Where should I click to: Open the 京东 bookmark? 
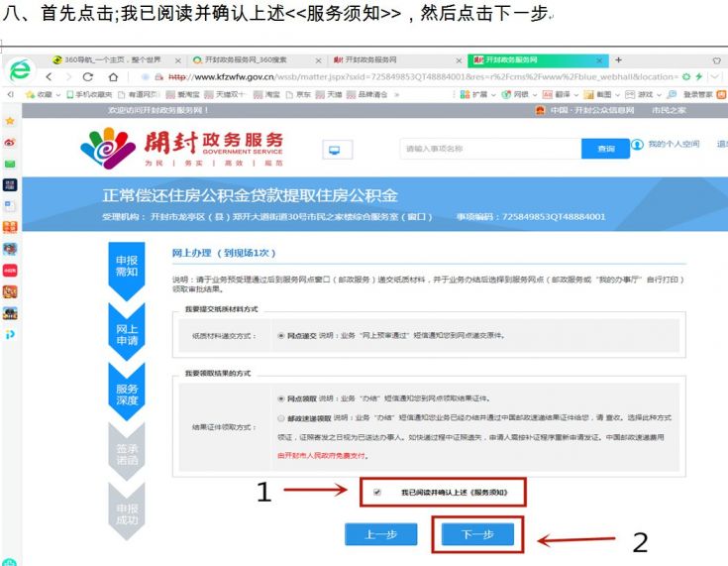(x=298, y=94)
